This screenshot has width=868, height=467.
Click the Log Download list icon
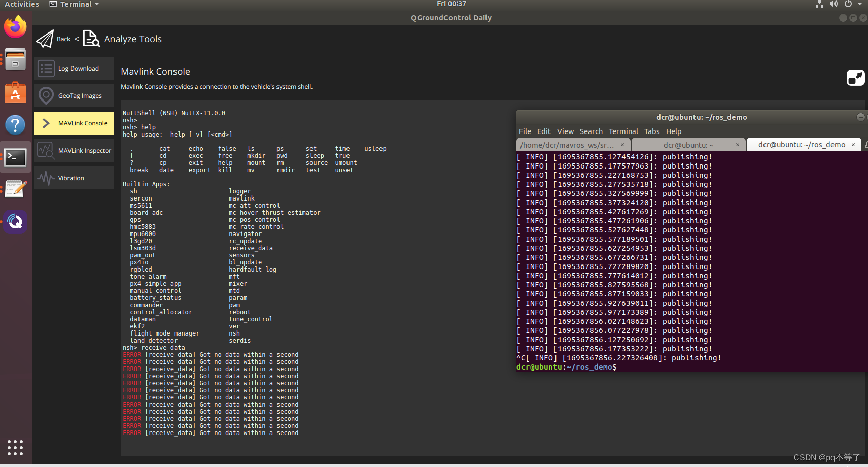(46, 69)
